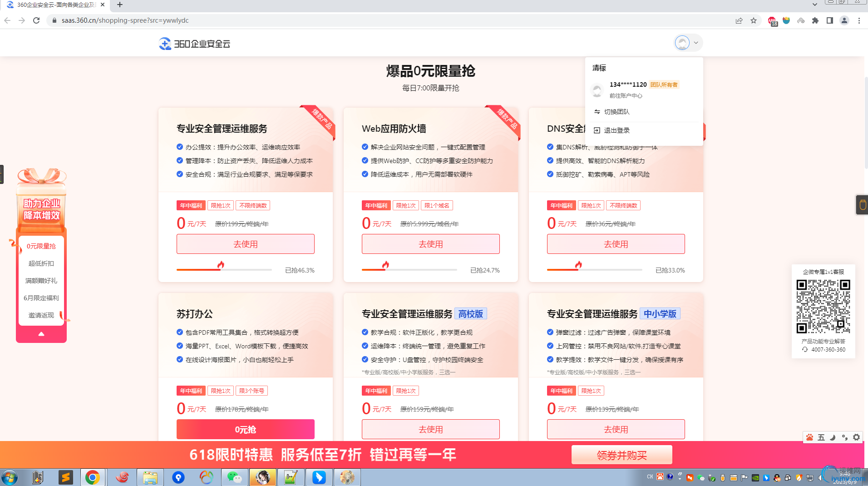Viewport: 868px width, 486px height.
Task: Open WeChat from the taskbar
Action: [x=234, y=478]
